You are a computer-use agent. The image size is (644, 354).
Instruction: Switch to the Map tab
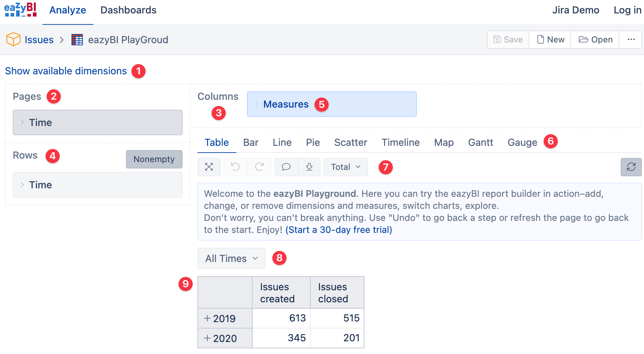click(444, 142)
